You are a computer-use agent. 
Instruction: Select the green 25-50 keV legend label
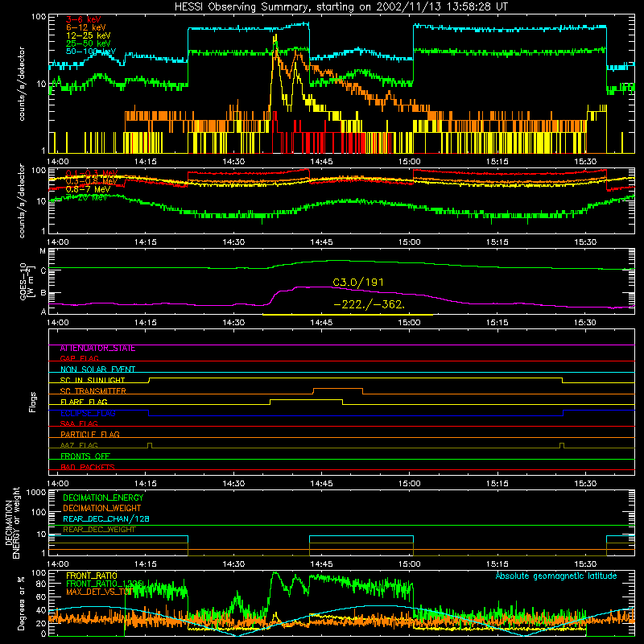[88, 43]
